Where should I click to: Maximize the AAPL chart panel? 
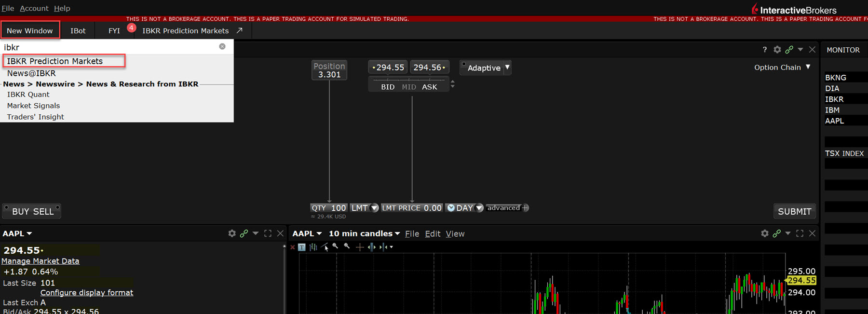[x=800, y=233]
